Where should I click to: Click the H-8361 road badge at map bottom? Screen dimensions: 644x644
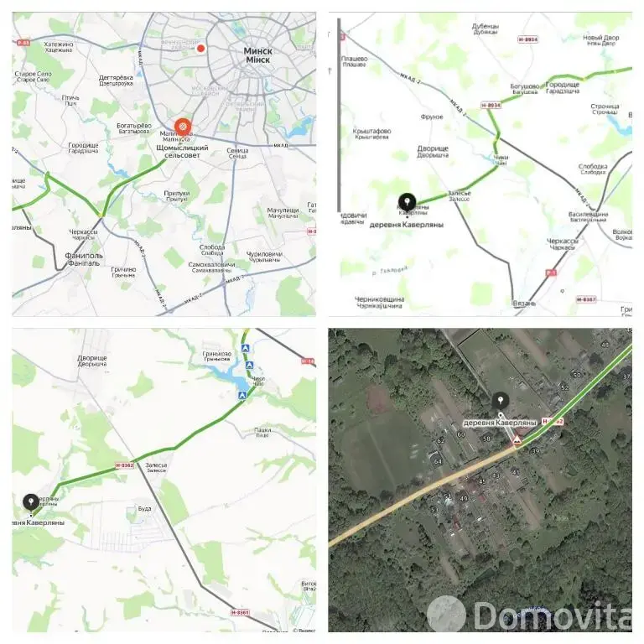(x=240, y=612)
